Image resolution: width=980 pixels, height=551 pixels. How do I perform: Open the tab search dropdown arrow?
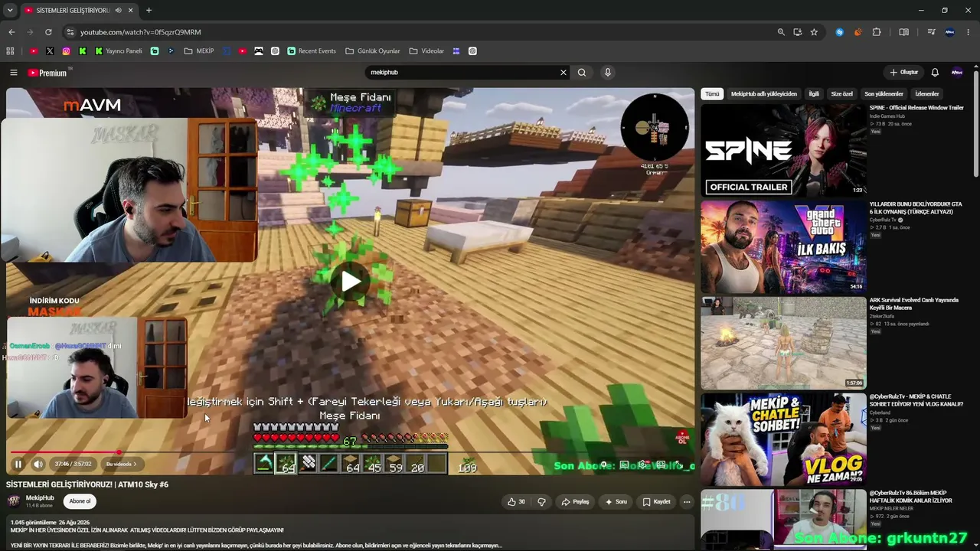9,10
